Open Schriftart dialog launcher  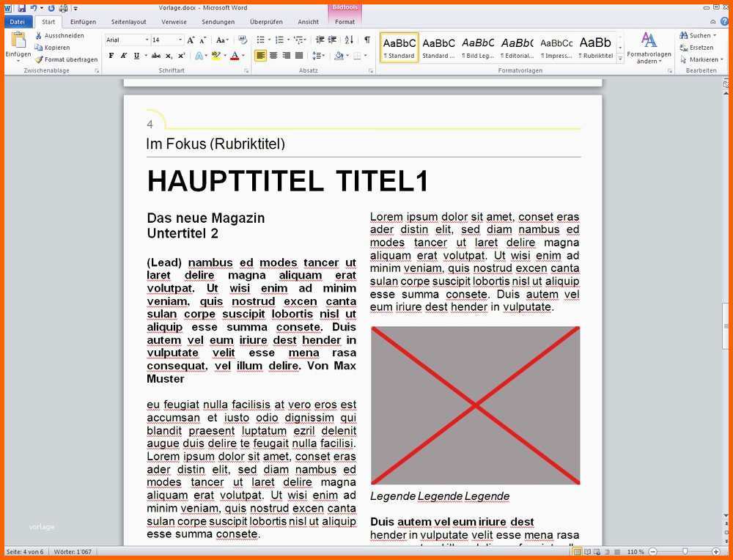(x=246, y=71)
